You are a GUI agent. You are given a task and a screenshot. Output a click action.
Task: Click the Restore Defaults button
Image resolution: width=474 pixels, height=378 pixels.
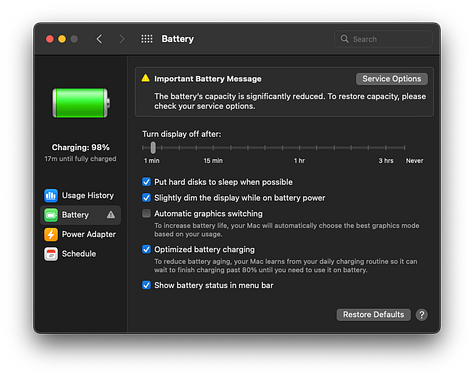coord(373,315)
